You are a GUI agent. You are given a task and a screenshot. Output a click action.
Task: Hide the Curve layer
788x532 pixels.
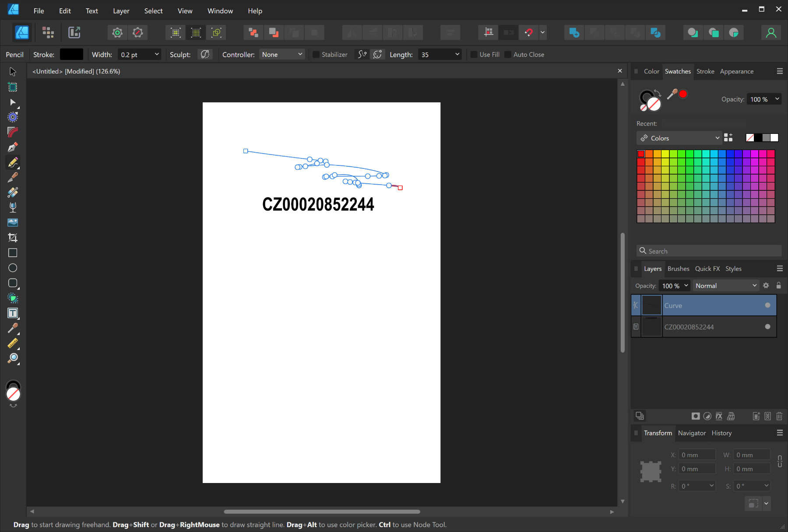[767, 305]
